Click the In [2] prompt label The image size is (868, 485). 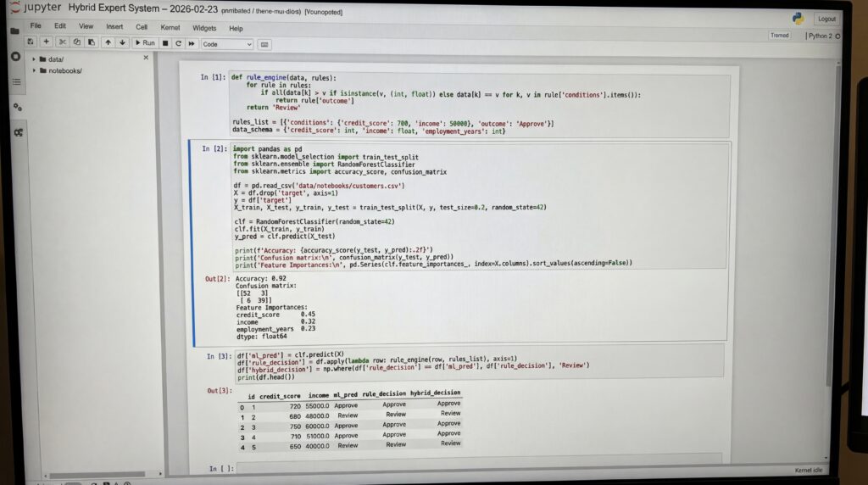click(x=214, y=148)
